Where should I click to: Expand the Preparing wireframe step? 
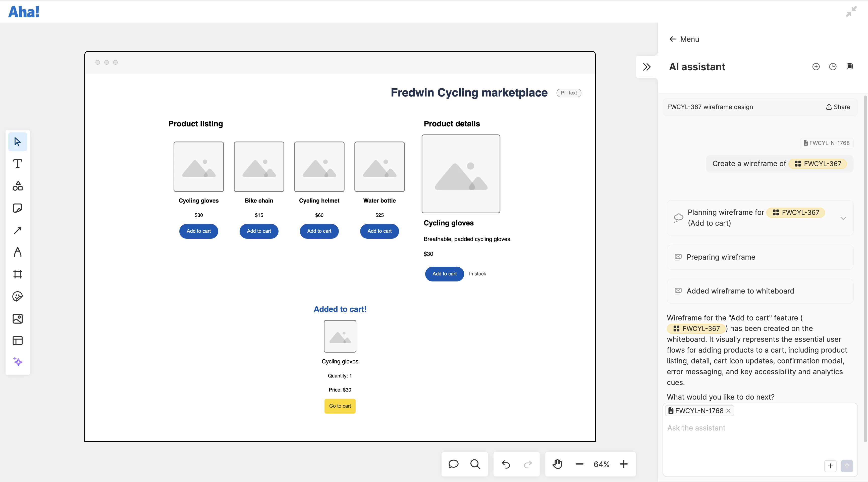760,257
